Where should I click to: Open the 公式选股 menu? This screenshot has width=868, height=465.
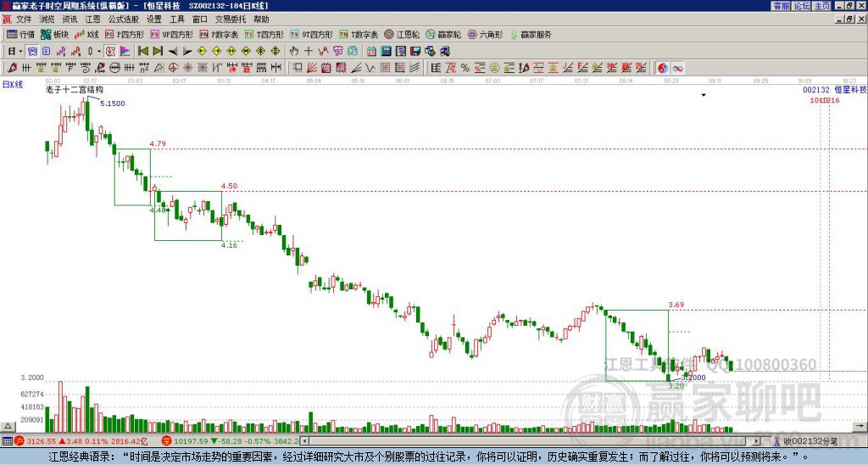point(124,20)
